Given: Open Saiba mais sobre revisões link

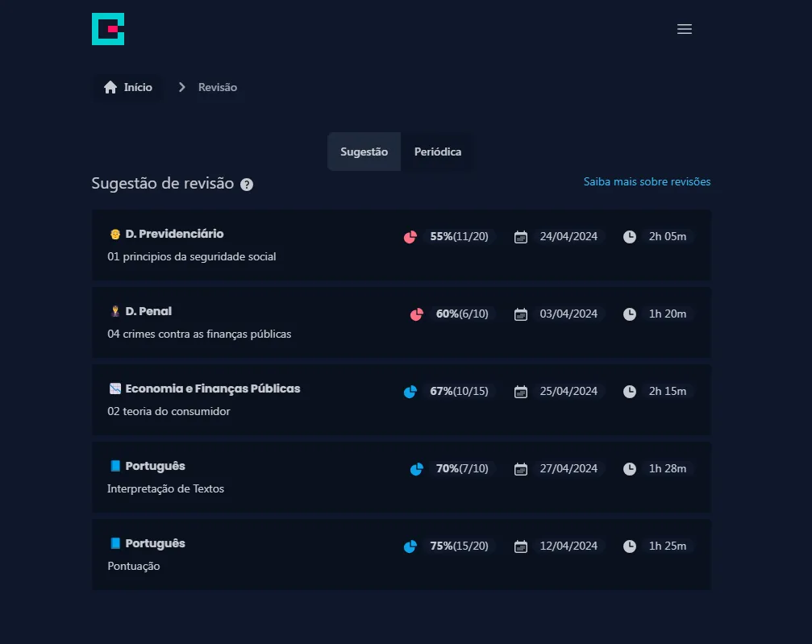Looking at the screenshot, I should (x=647, y=181).
